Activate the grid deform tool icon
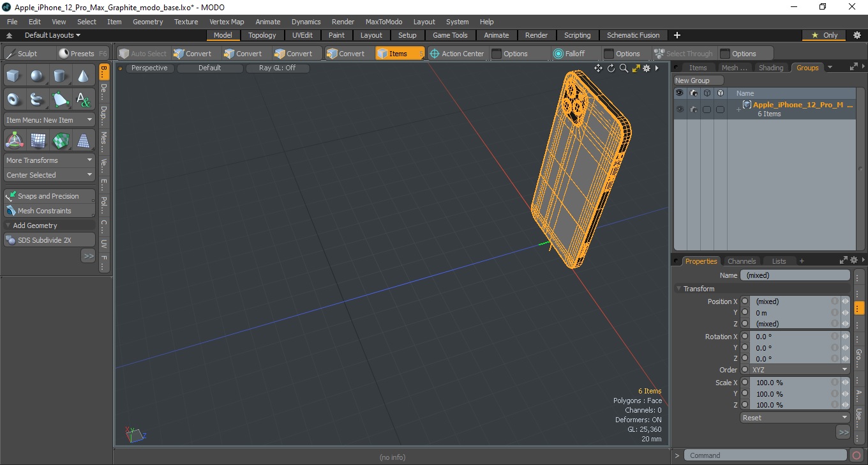 tap(37, 140)
